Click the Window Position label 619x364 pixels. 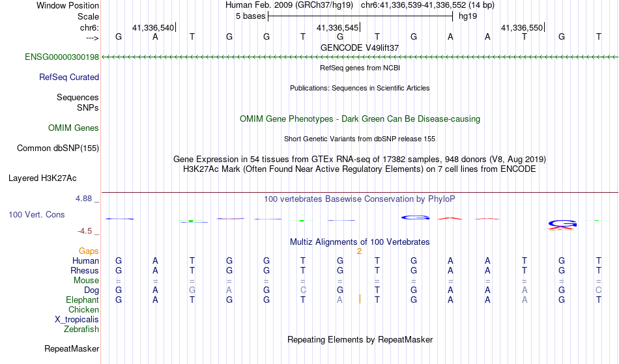(68, 5)
